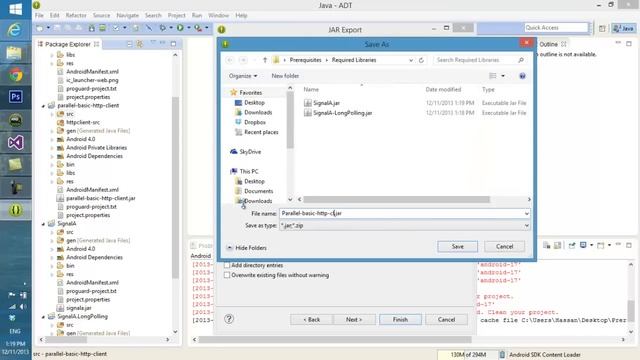Click the Package Explorer vertical scrollbar
Viewport: 640px width, 360px height.
176,188
